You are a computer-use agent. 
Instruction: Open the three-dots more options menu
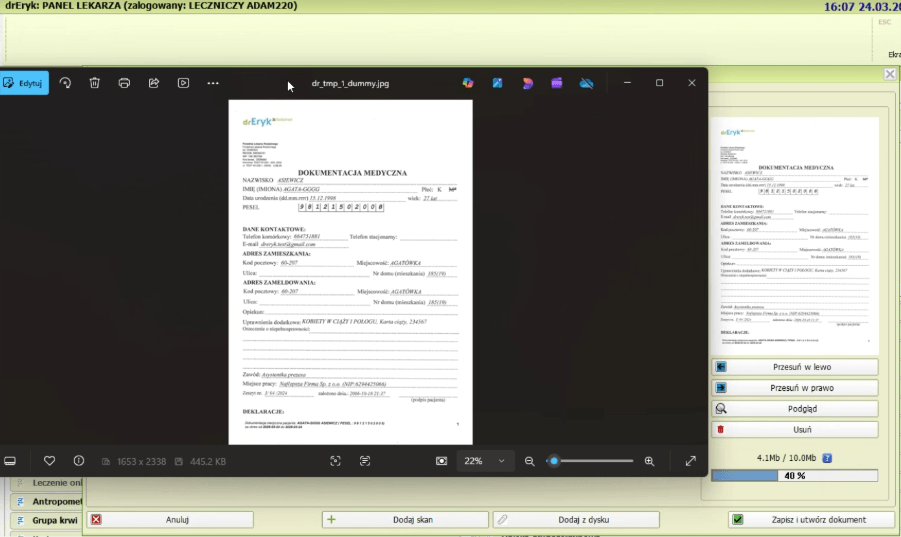pyautogui.click(x=213, y=83)
